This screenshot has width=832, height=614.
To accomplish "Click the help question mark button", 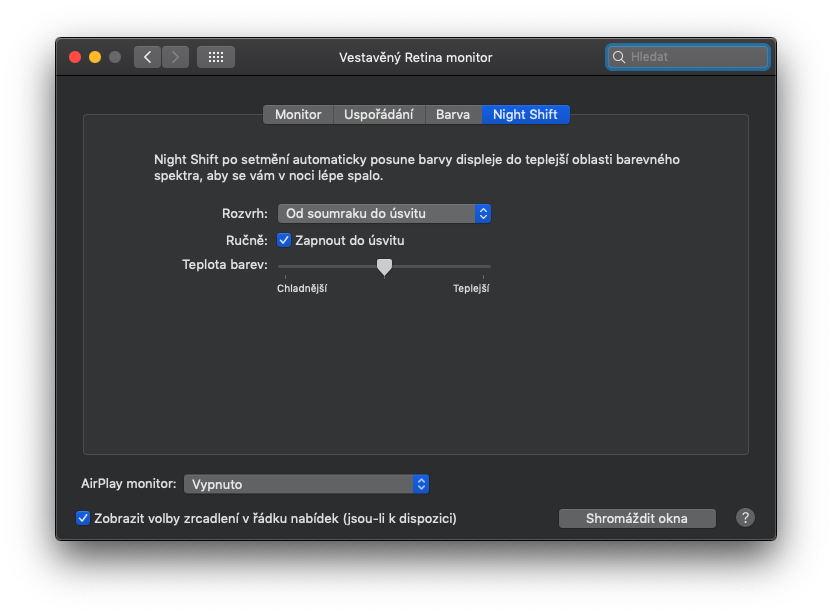I will [x=745, y=518].
